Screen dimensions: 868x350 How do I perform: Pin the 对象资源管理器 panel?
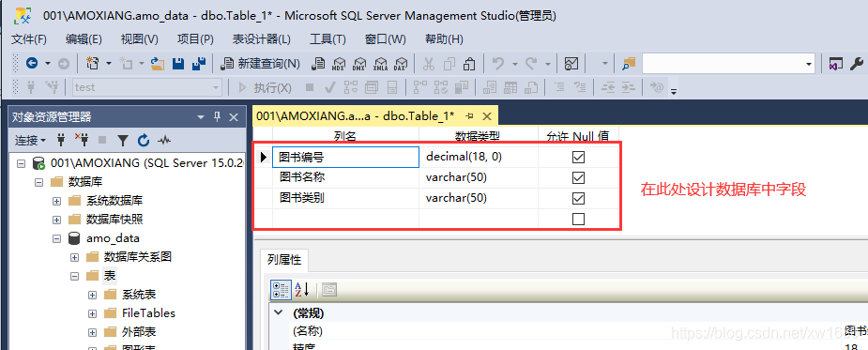point(217,117)
